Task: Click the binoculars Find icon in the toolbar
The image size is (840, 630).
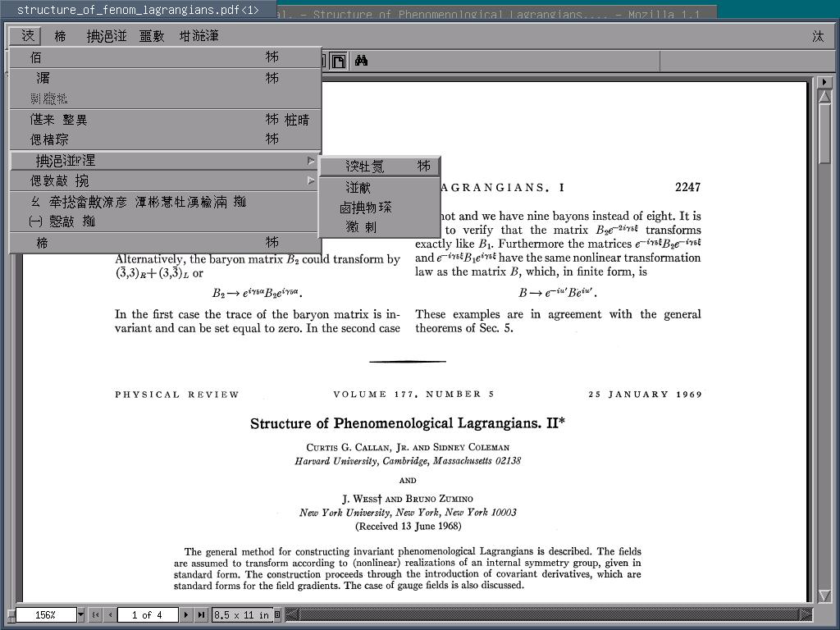Action: click(361, 61)
